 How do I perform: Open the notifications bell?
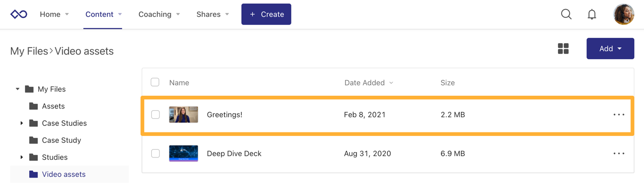(x=591, y=14)
